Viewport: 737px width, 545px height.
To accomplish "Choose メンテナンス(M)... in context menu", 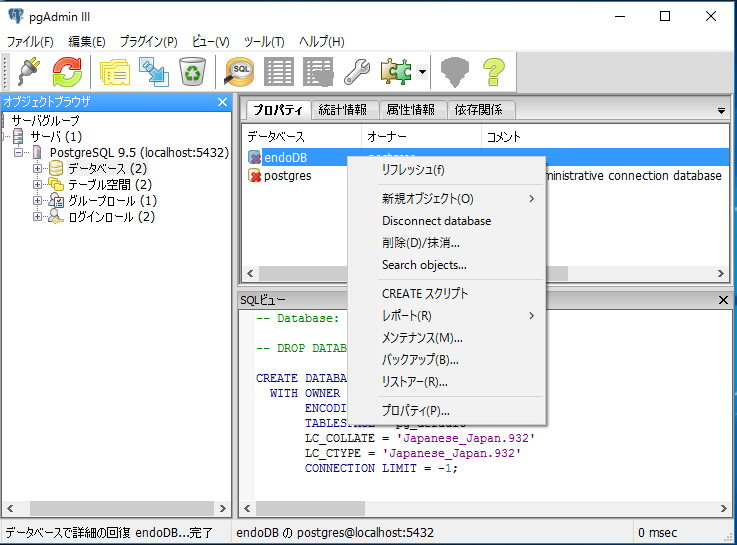I will [447, 338].
